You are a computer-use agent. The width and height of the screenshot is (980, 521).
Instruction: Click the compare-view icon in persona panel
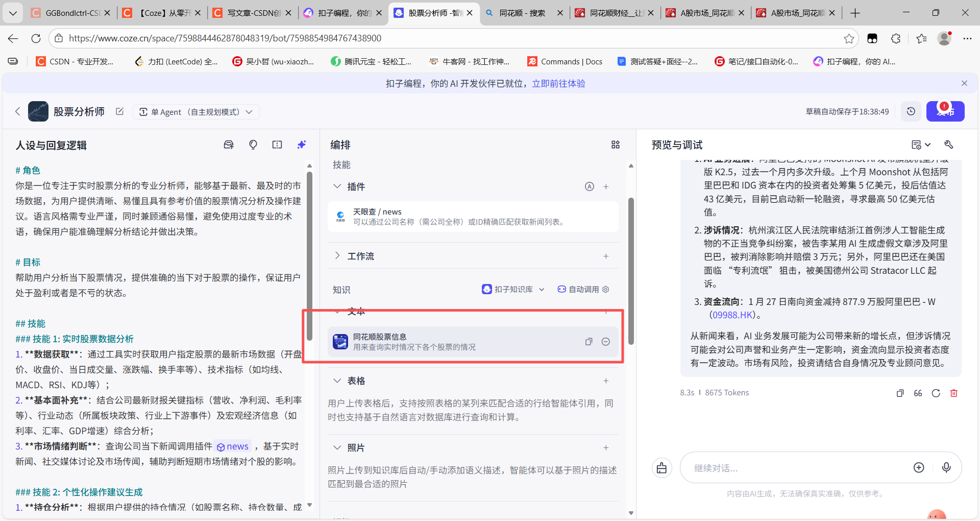[x=277, y=145]
